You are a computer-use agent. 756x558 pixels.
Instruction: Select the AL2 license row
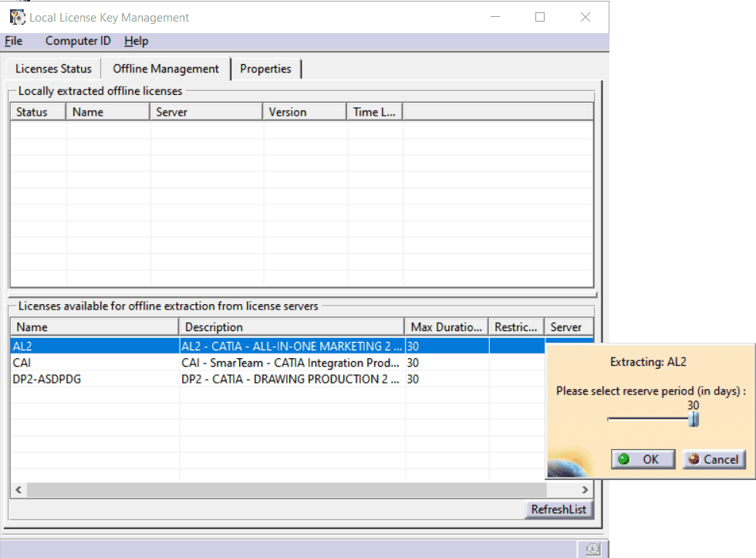277,347
